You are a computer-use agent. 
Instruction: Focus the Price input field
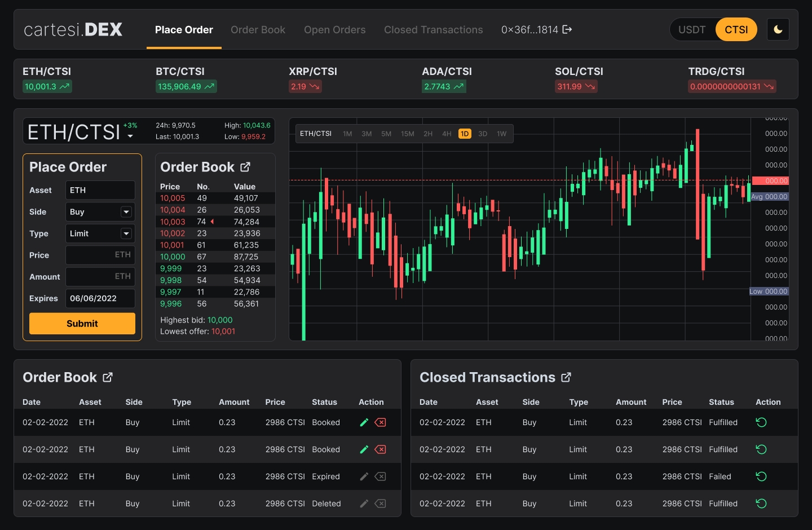[x=100, y=255]
